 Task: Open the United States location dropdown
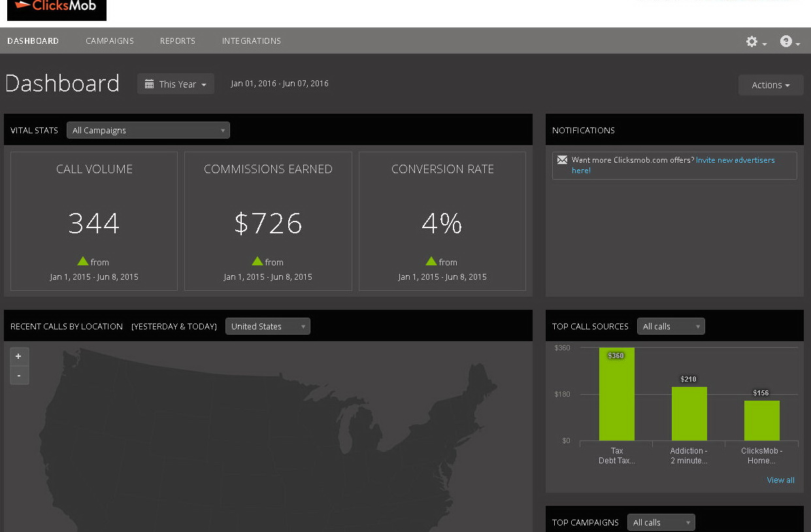(x=268, y=326)
